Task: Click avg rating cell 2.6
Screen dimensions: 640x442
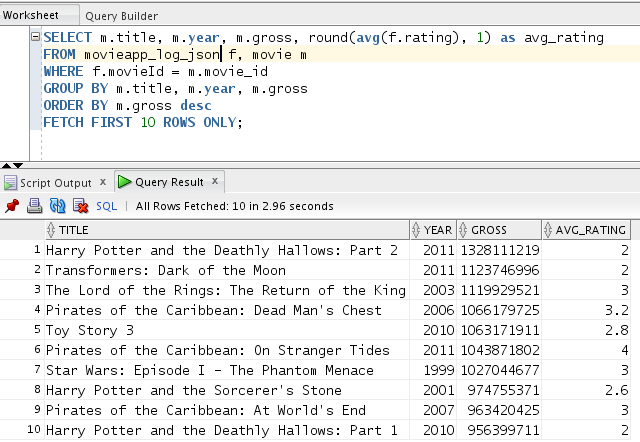Action: (586, 390)
